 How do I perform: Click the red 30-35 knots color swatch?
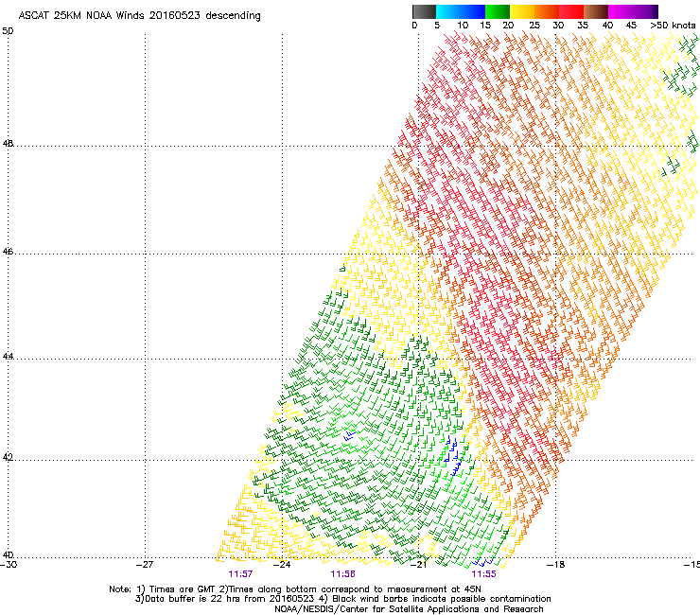571,11
